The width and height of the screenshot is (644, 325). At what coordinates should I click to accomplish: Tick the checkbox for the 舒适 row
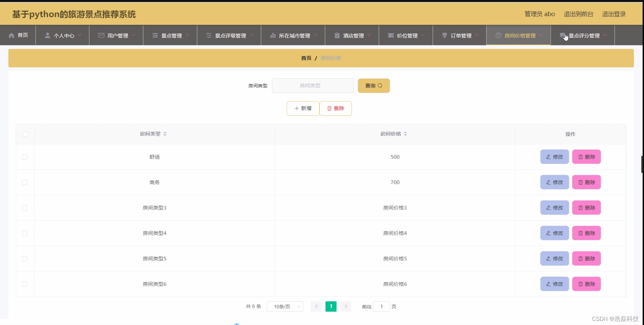coord(24,157)
